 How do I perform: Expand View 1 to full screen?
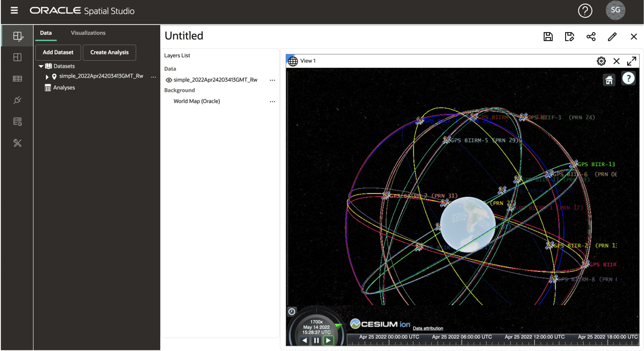point(631,61)
